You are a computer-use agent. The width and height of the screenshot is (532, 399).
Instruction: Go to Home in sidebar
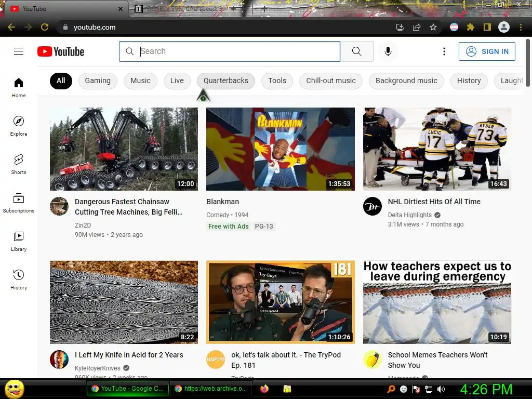pyautogui.click(x=19, y=87)
